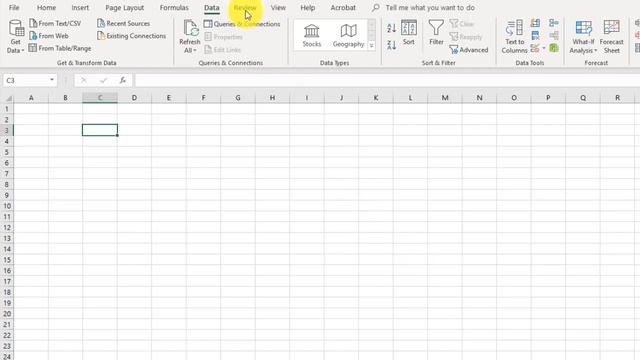Viewport: 640px width, 360px height.
Task: Click the Insert Function fx button
Action: (122, 80)
